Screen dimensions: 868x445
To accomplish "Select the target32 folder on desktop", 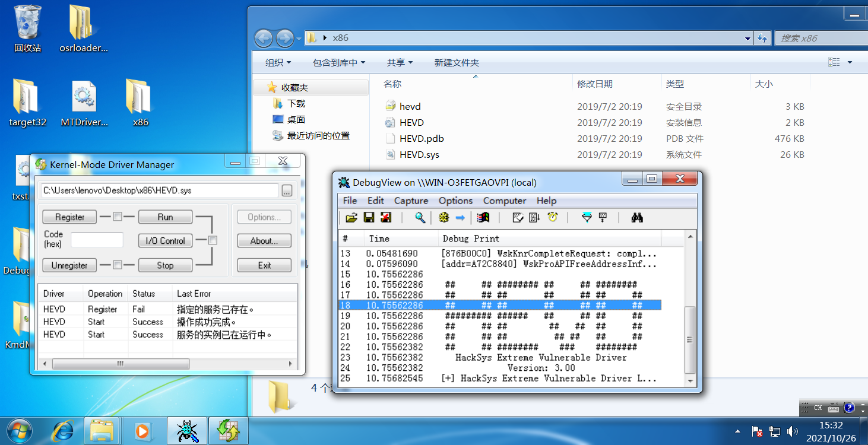I will click(28, 103).
